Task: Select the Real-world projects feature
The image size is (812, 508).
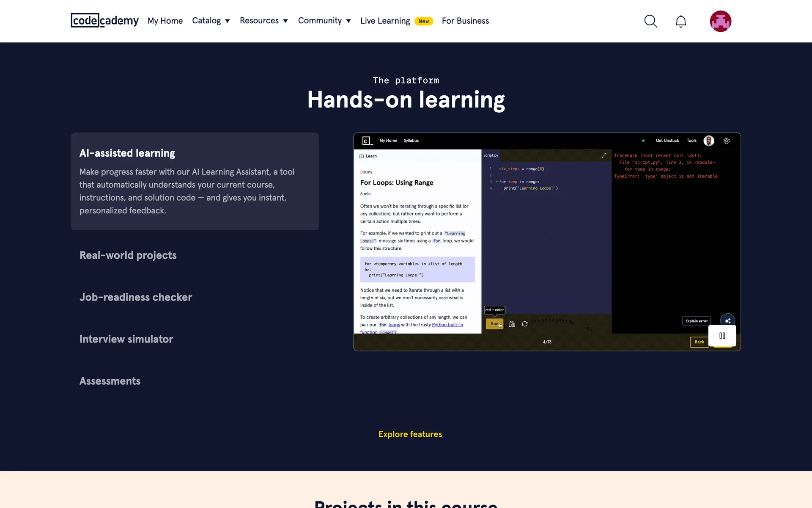Action: click(128, 255)
